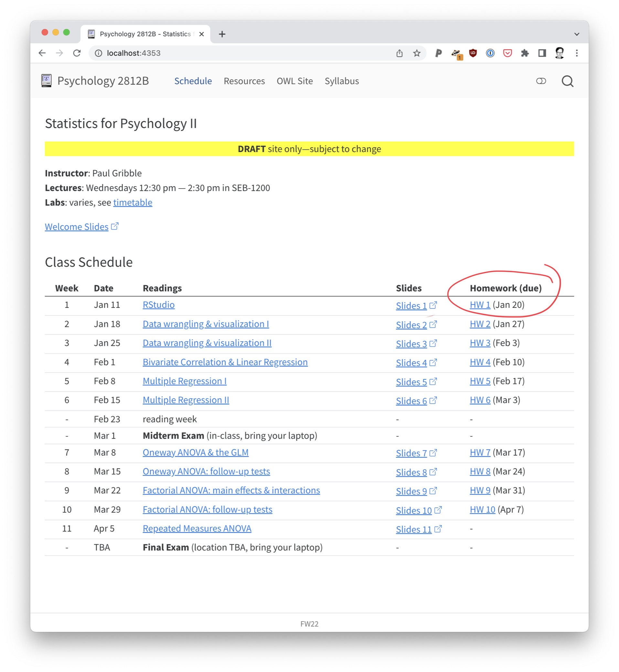Open the Welcome Slides link
This screenshot has width=619, height=672.
click(x=77, y=227)
